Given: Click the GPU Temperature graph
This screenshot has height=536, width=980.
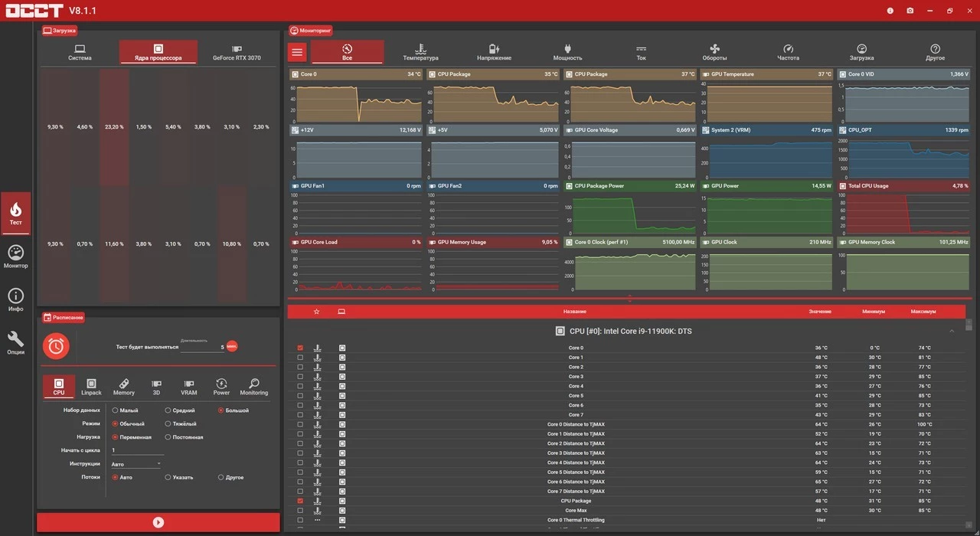Looking at the screenshot, I should click(767, 96).
